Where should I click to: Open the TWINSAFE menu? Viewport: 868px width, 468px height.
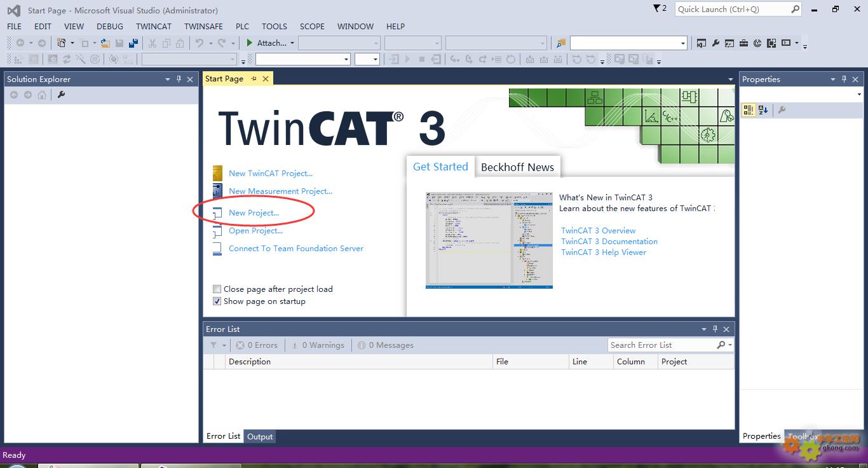point(203,26)
